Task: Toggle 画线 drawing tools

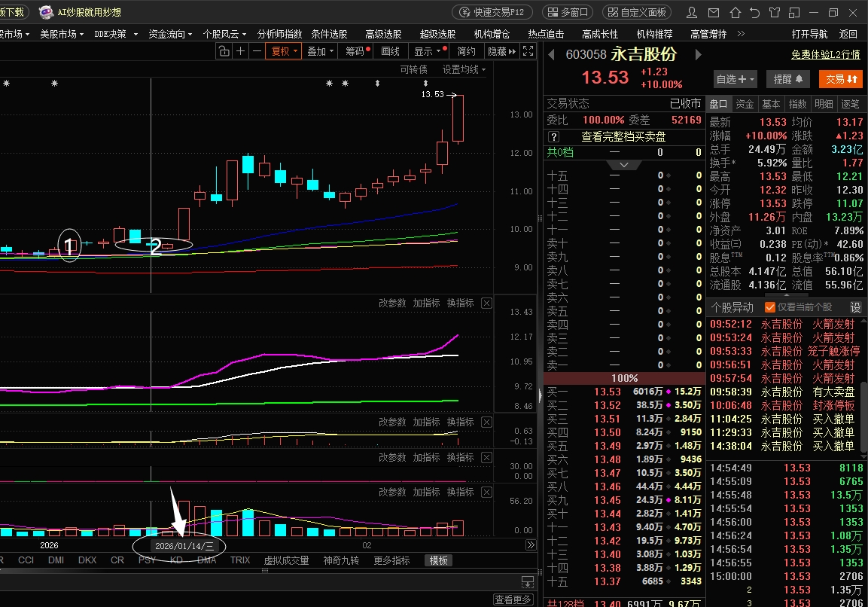Action: point(390,51)
